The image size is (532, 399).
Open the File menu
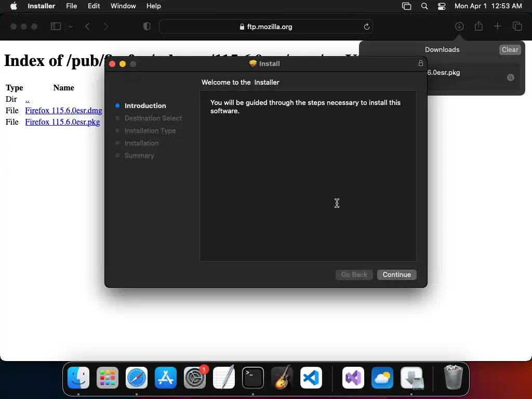click(71, 6)
